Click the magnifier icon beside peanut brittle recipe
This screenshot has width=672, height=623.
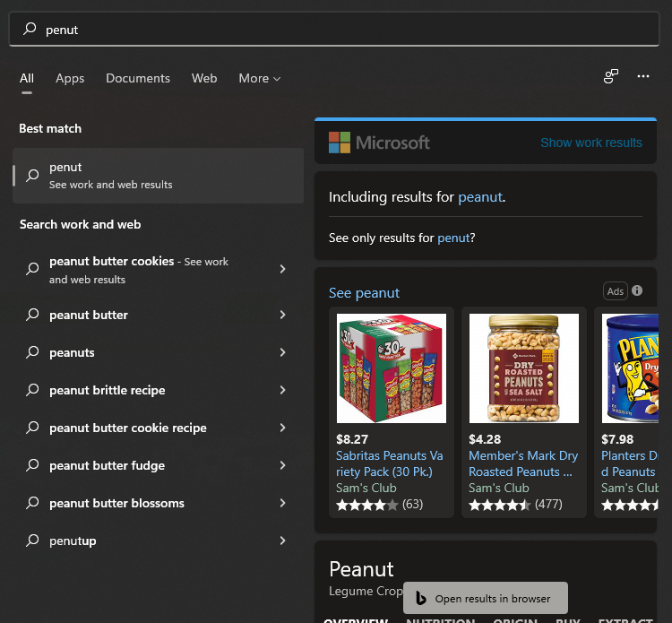pos(32,390)
